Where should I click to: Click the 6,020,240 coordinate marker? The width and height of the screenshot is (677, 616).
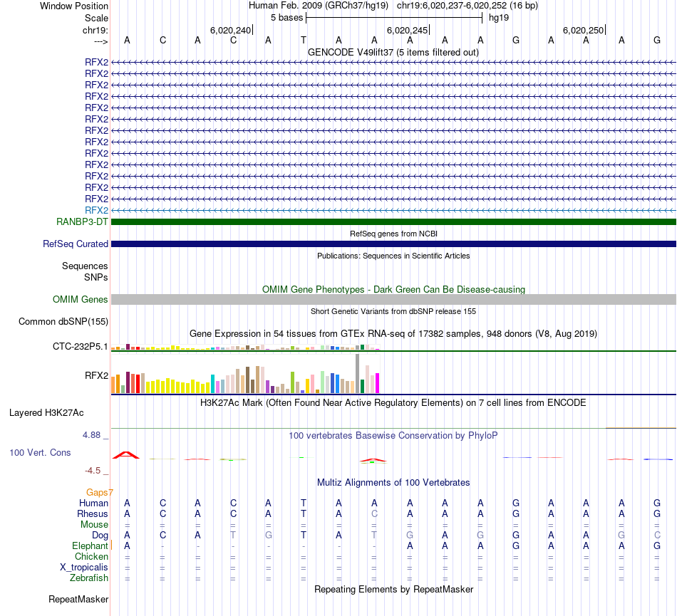(x=231, y=30)
